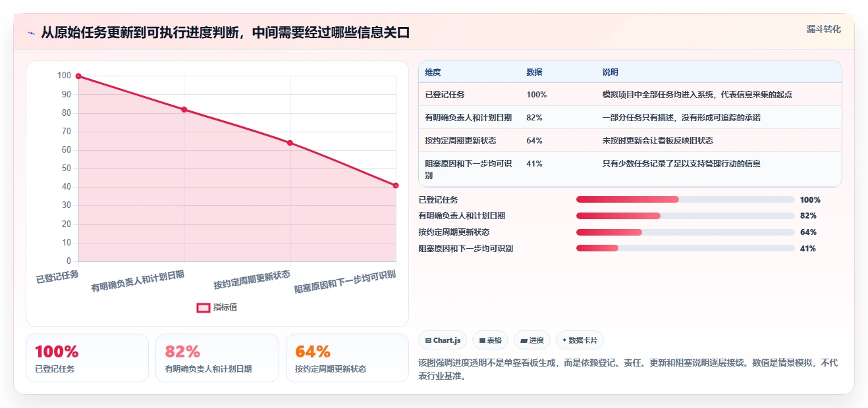Click the 阻塞原因和下一步均可识别 progress bar
Image resolution: width=868 pixels, height=408 pixels.
click(x=685, y=248)
